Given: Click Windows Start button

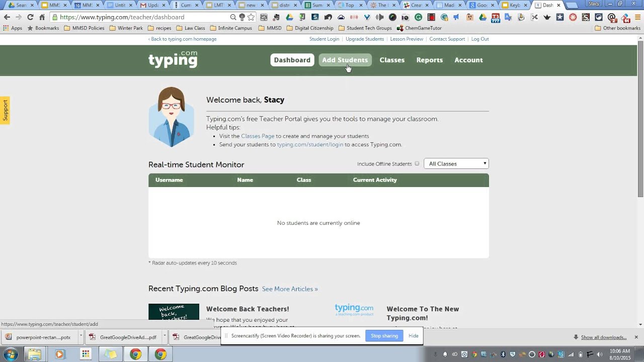Looking at the screenshot, I should click(x=10, y=354).
